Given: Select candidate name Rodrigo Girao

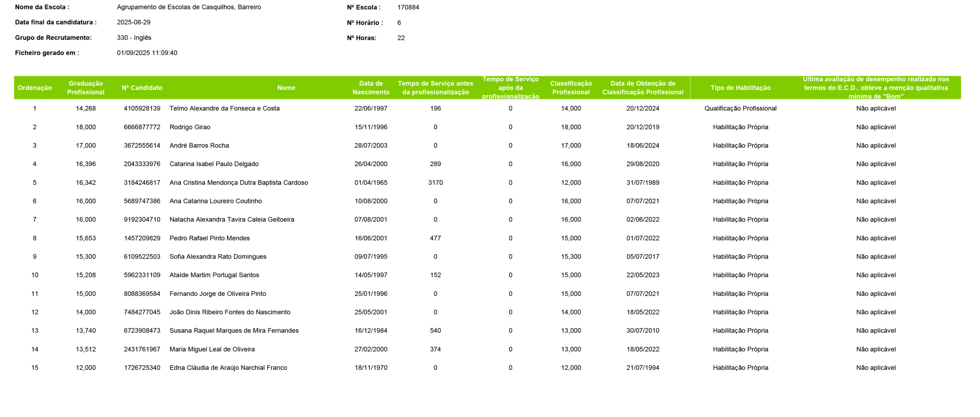Looking at the screenshot, I should [190, 127].
